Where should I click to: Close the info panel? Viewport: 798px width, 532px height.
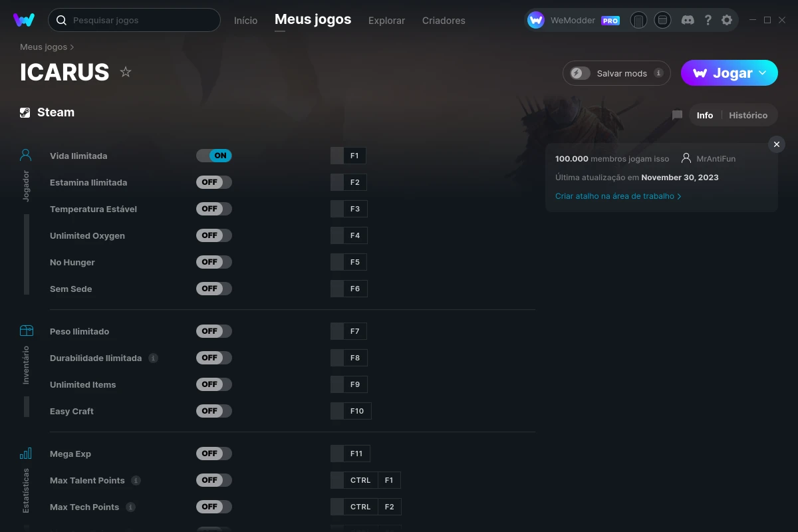[x=777, y=144]
